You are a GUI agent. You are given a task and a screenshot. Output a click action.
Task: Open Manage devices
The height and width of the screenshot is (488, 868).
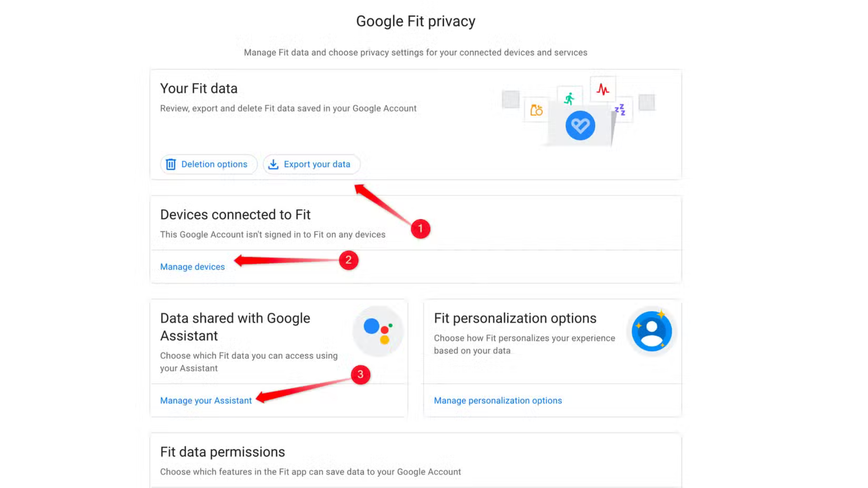[192, 267]
